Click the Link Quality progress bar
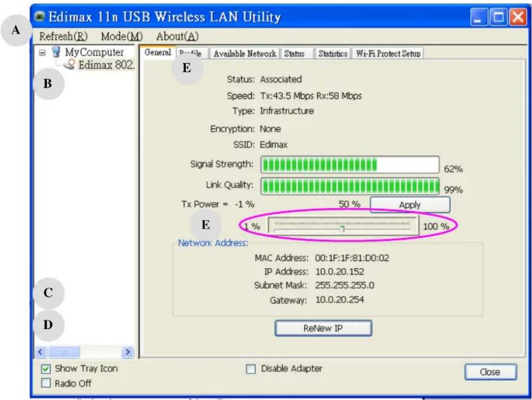532x400 pixels. [350, 186]
